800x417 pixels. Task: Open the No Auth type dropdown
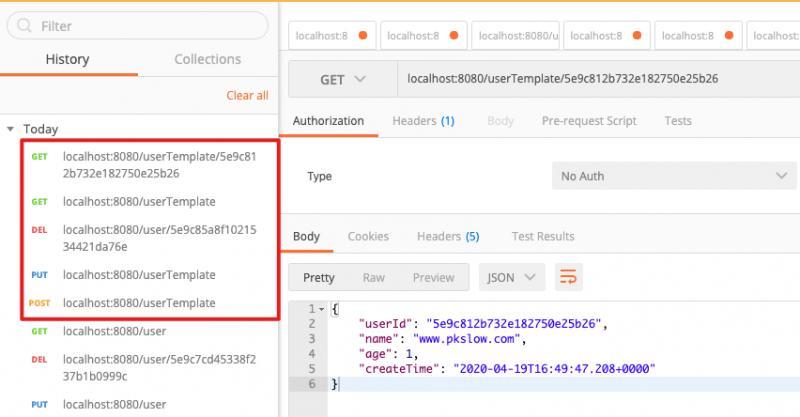tap(674, 176)
